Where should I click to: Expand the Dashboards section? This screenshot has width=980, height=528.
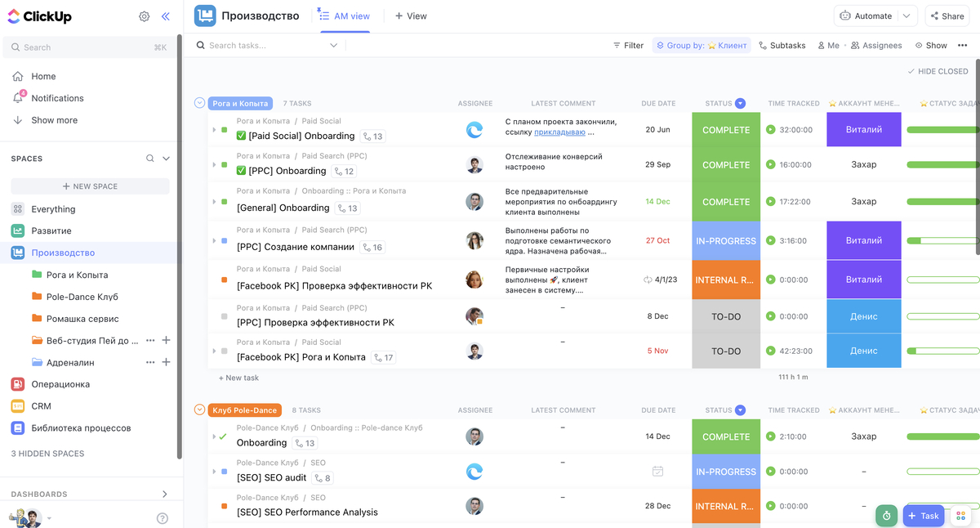(x=165, y=494)
